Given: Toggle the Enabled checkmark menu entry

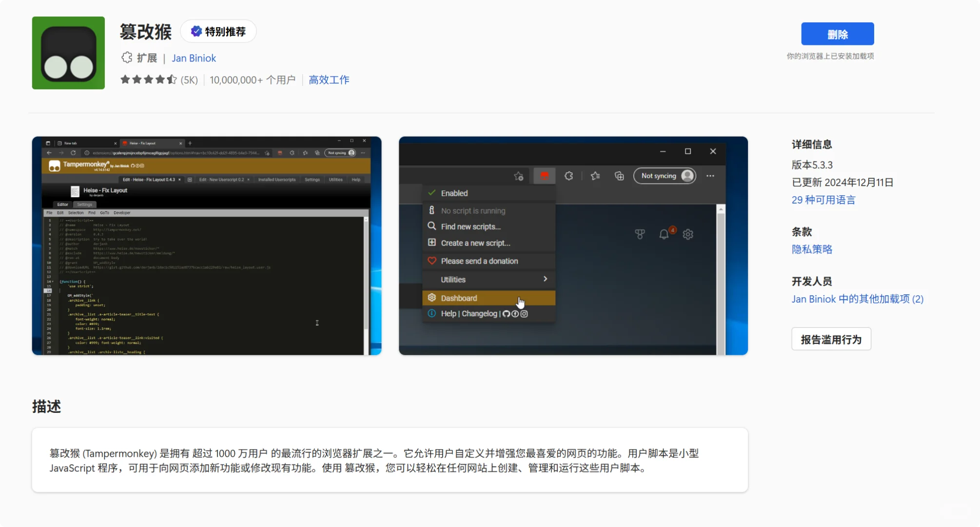Looking at the screenshot, I should coord(454,193).
